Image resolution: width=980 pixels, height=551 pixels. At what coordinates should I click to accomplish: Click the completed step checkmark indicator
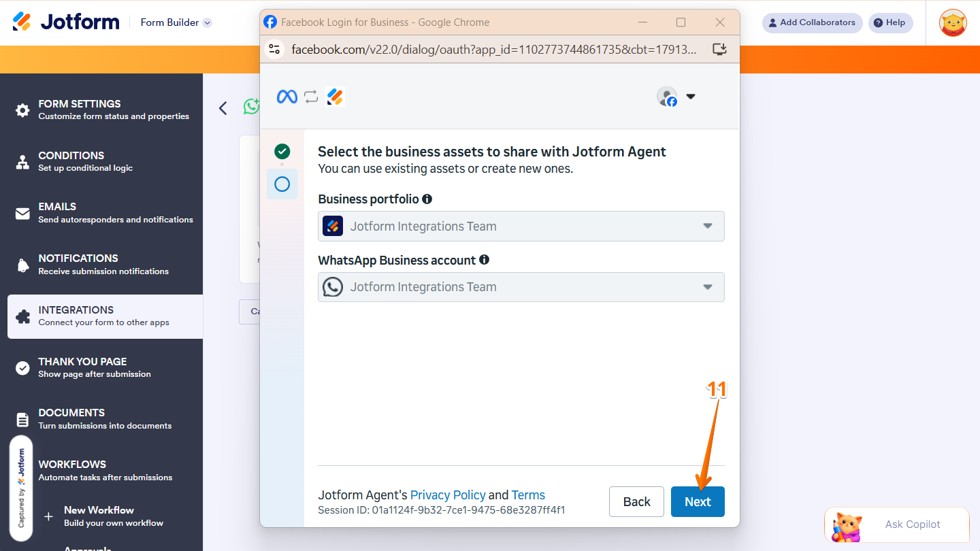coord(282,151)
